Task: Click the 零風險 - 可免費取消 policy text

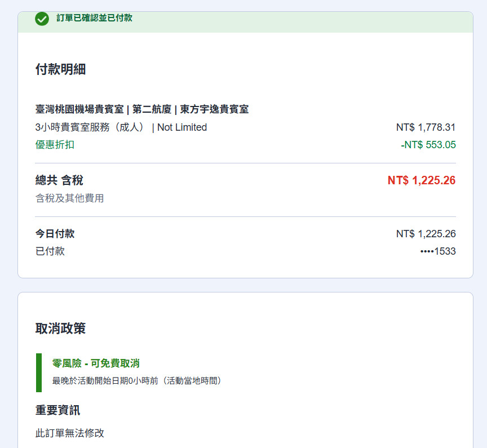Action: (x=96, y=363)
